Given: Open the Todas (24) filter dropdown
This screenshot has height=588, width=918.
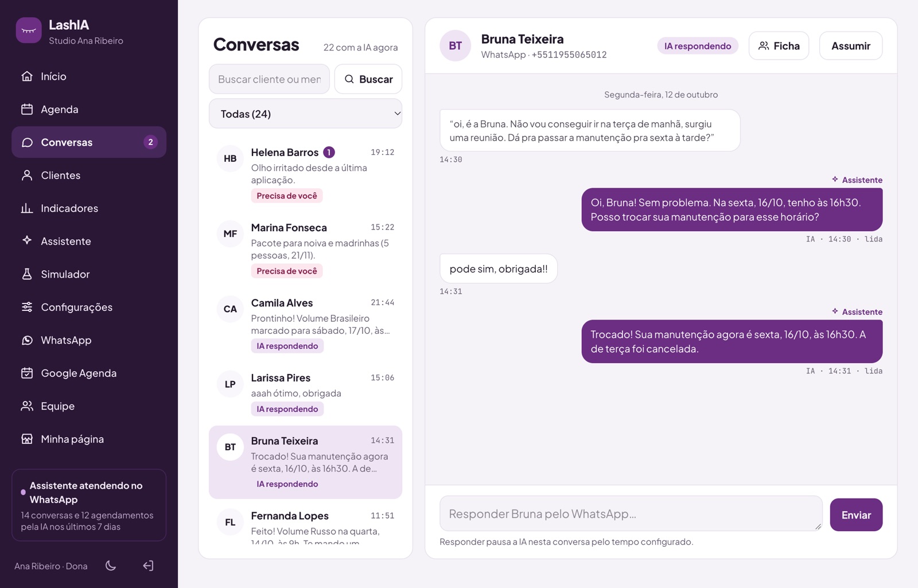Looking at the screenshot, I should 306,114.
